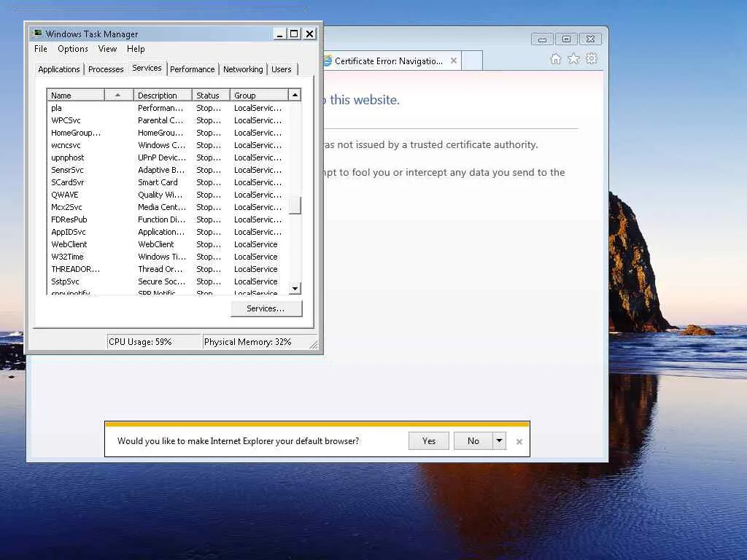Viewport: 747px width, 560px height.
Task: Maximize the Internet Explorer window
Action: [x=566, y=39]
